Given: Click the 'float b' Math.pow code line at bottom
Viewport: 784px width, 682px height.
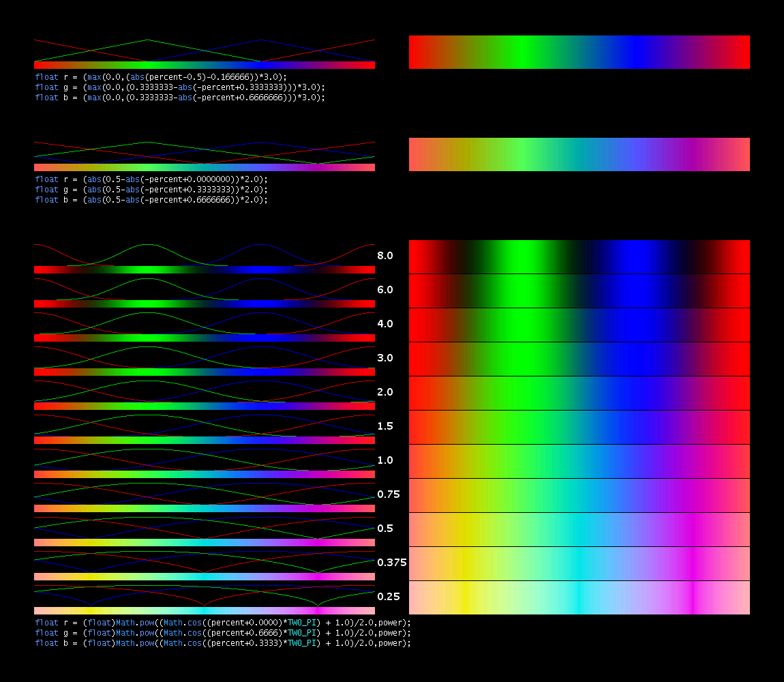Looking at the screenshot, I should [223, 643].
